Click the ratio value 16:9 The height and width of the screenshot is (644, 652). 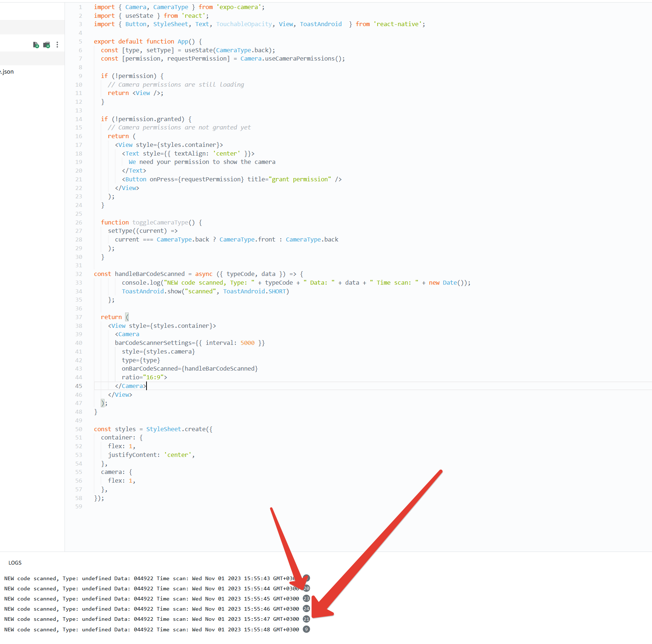tap(154, 377)
